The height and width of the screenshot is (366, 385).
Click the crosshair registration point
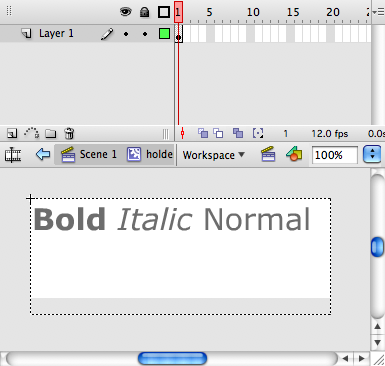pyautogui.click(x=30, y=199)
